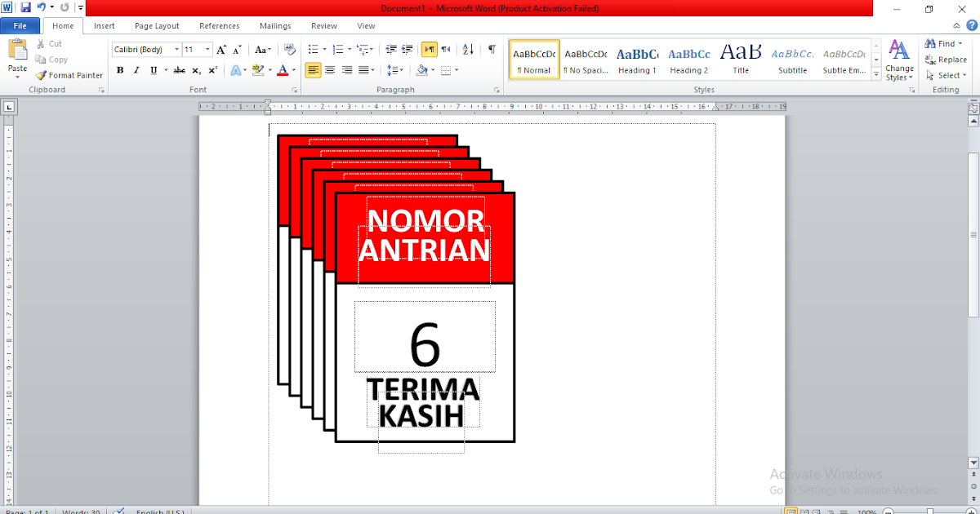Open Change Styles in the Styles group
Viewport: 980px width, 514px height.
898,61
